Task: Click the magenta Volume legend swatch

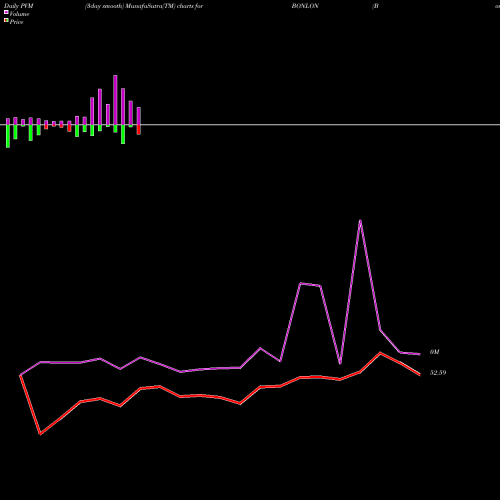Action: (6, 12)
